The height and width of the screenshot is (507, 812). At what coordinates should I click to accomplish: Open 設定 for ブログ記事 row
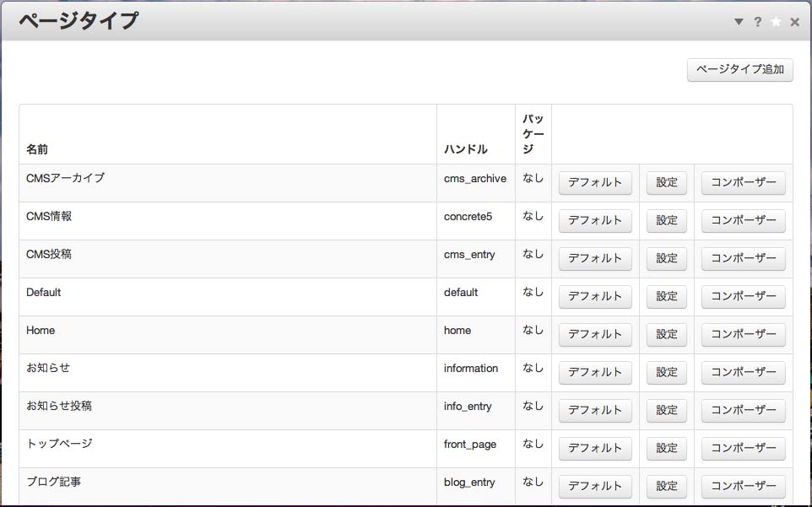tap(667, 486)
